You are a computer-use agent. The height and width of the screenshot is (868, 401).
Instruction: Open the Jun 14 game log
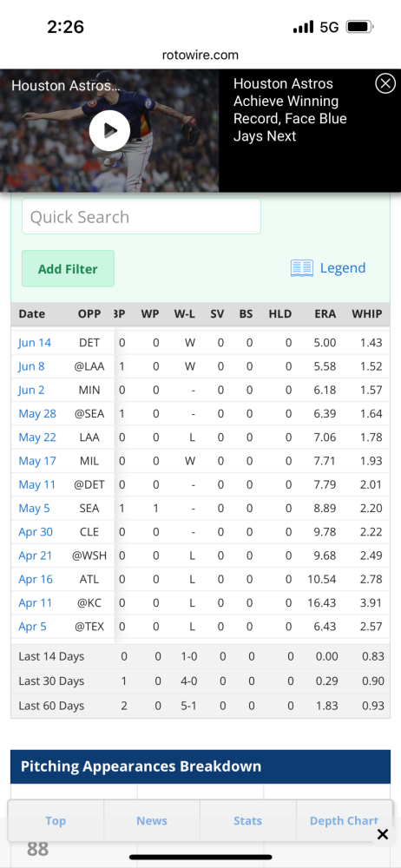35,343
